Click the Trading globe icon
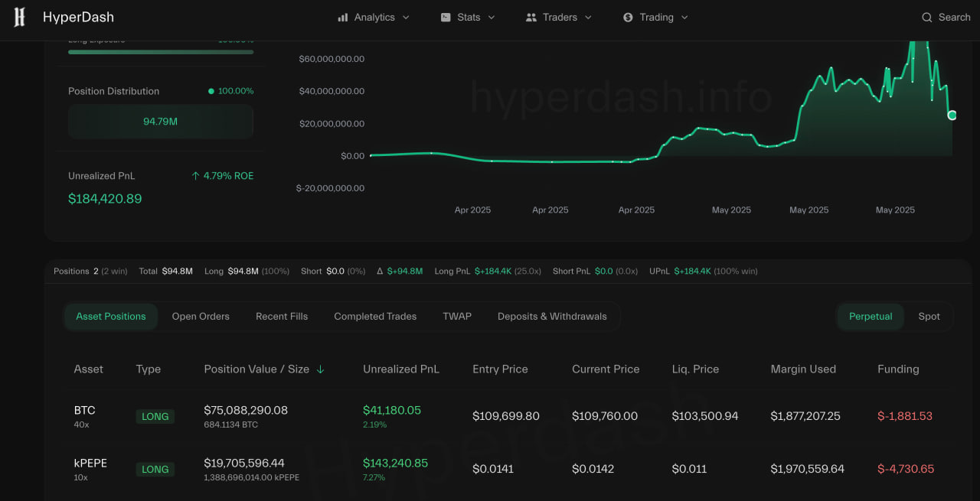The image size is (980, 501). [x=629, y=17]
